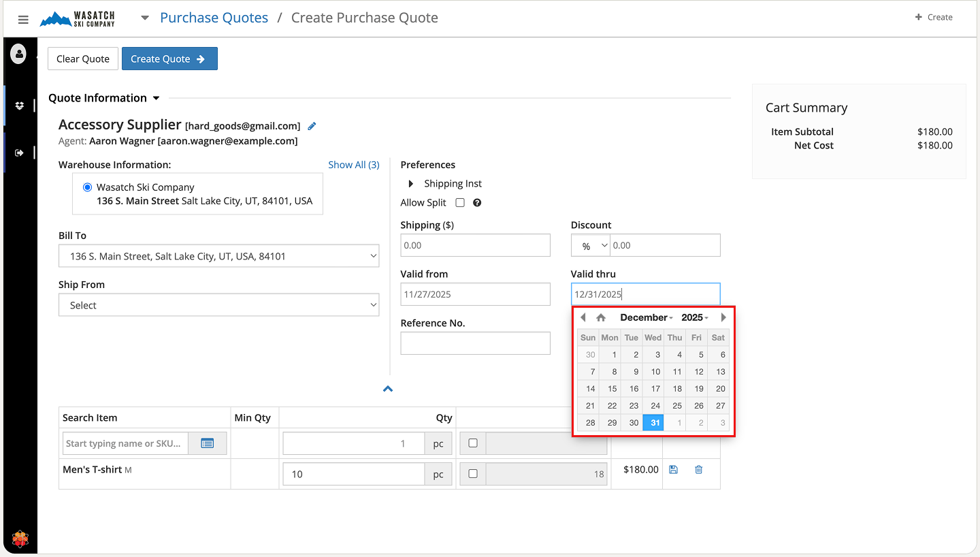Screen dimensions: 980x557
Task: Open the Create menu at top right
Action: click(934, 18)
